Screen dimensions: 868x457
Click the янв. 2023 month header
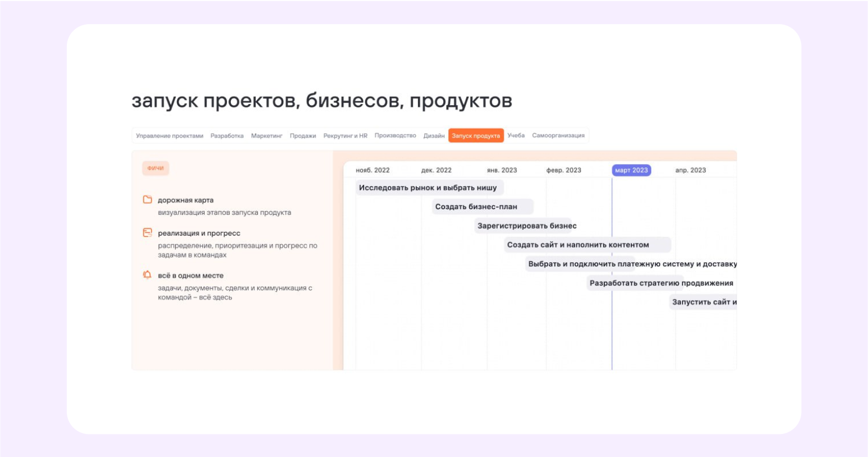502,170
